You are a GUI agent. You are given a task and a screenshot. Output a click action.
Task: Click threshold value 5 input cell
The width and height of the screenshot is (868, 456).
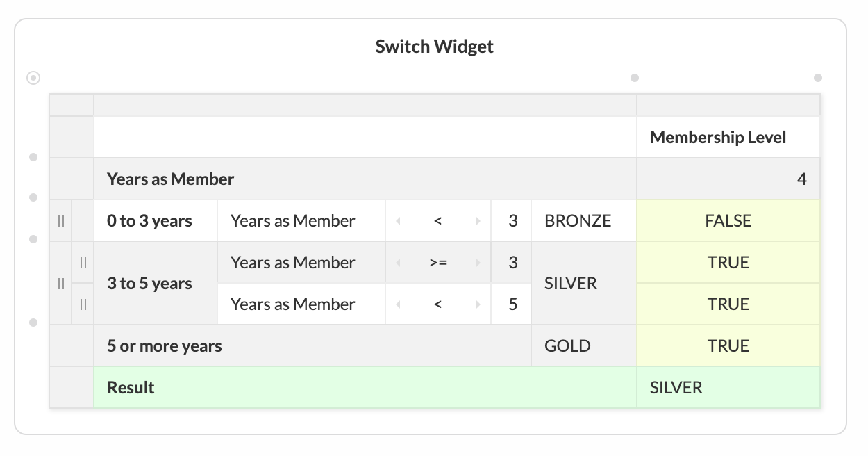(x=511, y=304)
